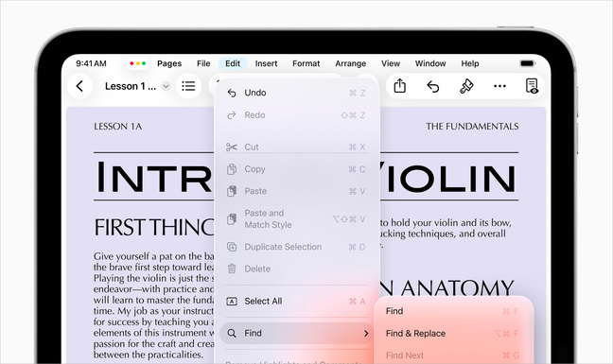Click the LESSON 1A header text
The image size is (613, 364).
117,127
